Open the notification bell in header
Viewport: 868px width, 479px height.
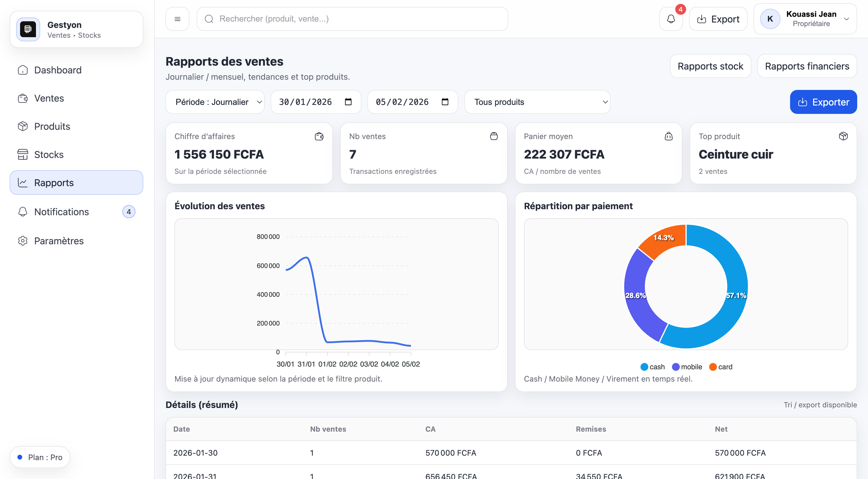(x=670, y=19)
